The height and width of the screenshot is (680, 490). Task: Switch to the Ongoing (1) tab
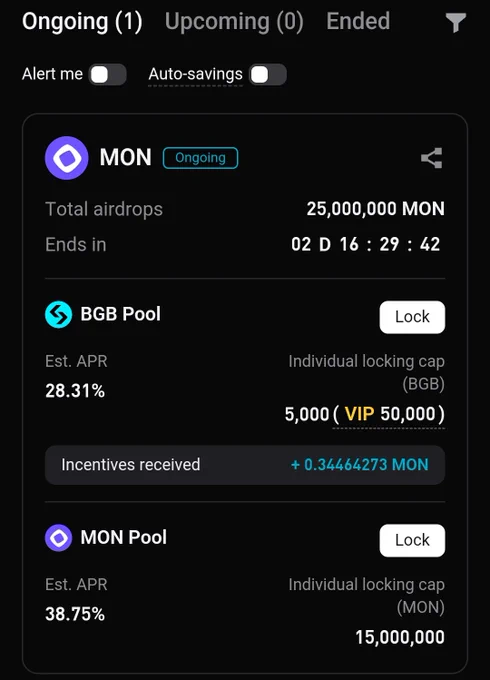(x=82, y=22)
